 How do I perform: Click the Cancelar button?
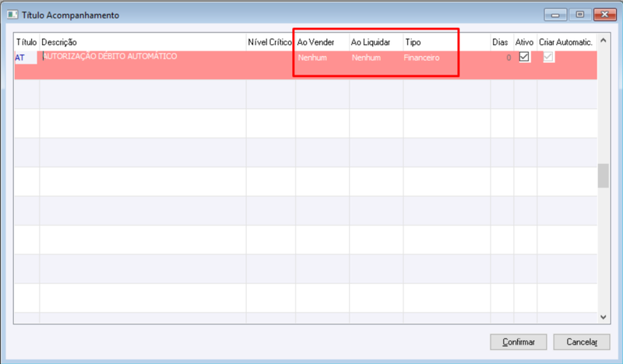582,341
